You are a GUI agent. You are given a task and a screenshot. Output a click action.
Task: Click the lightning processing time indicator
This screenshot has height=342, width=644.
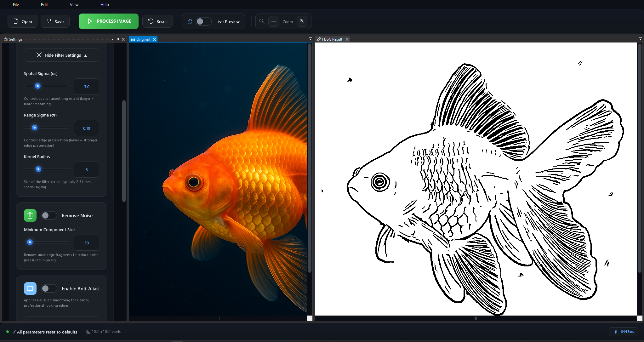tap(623, 332)
